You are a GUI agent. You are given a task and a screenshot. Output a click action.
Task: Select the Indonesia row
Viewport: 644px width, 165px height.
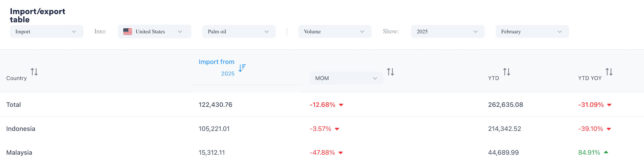click(21, 129)
